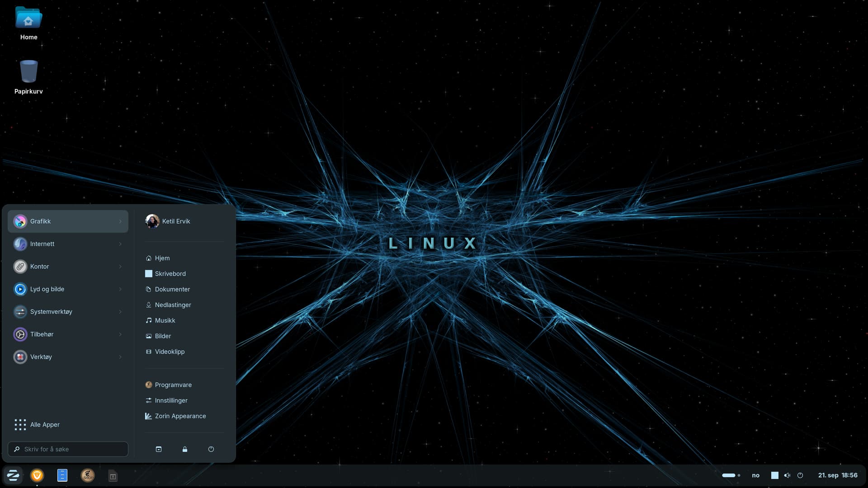868x488 pixels.
Task: Open the GNOME Shop taskbar icon
Action: point(88,475)
